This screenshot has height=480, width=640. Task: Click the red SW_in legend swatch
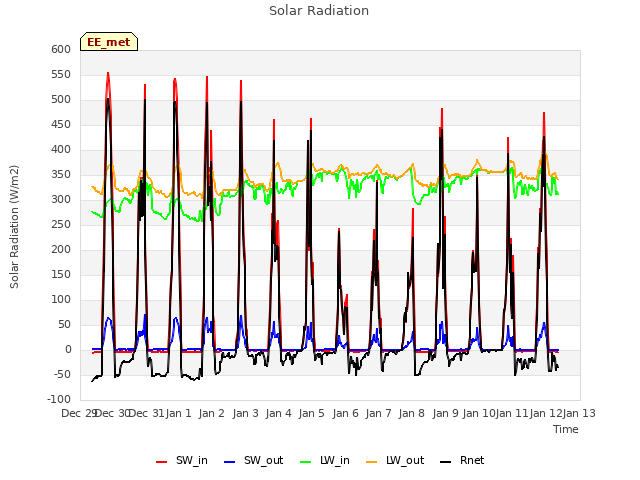pyautogui.click(x=162, y=462)
